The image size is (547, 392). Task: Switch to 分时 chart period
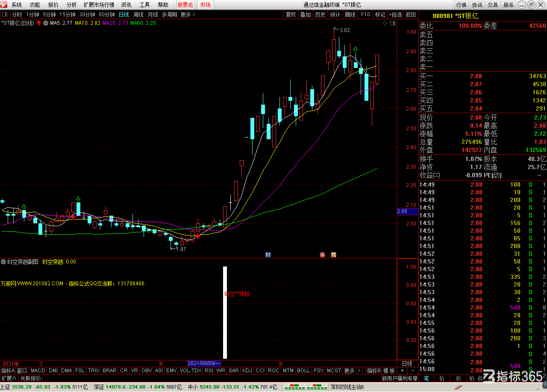click(x=17, y=15)
